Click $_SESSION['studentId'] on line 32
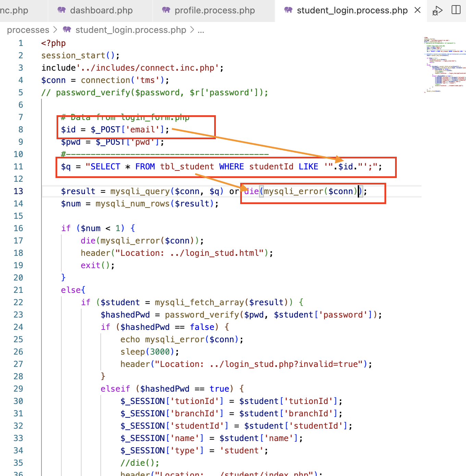 coord(174,426)
